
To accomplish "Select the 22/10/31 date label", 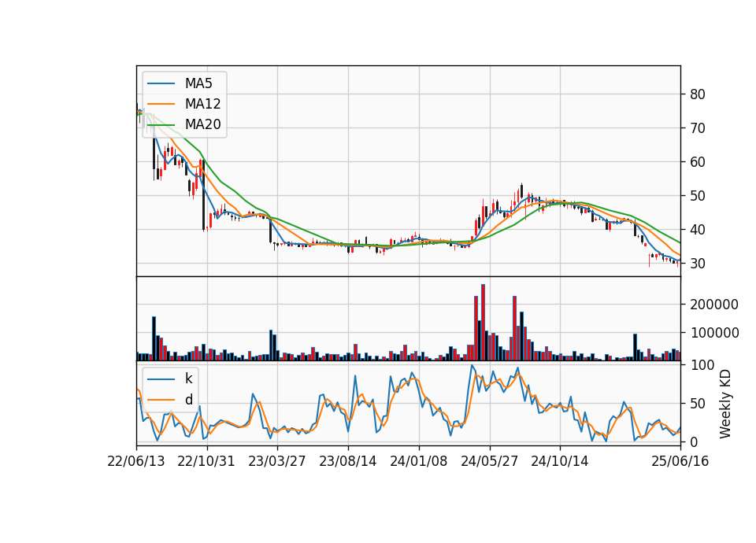I will click(x=206, y=461).
